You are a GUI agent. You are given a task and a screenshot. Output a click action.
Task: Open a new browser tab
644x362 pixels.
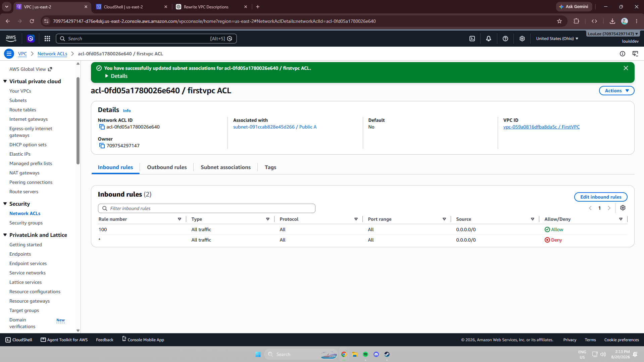click(x=258, y=7)
